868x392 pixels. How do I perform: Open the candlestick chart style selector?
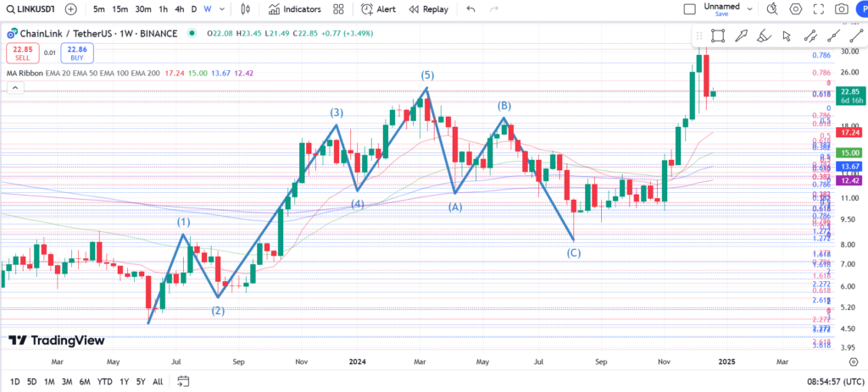coord(246,9)
